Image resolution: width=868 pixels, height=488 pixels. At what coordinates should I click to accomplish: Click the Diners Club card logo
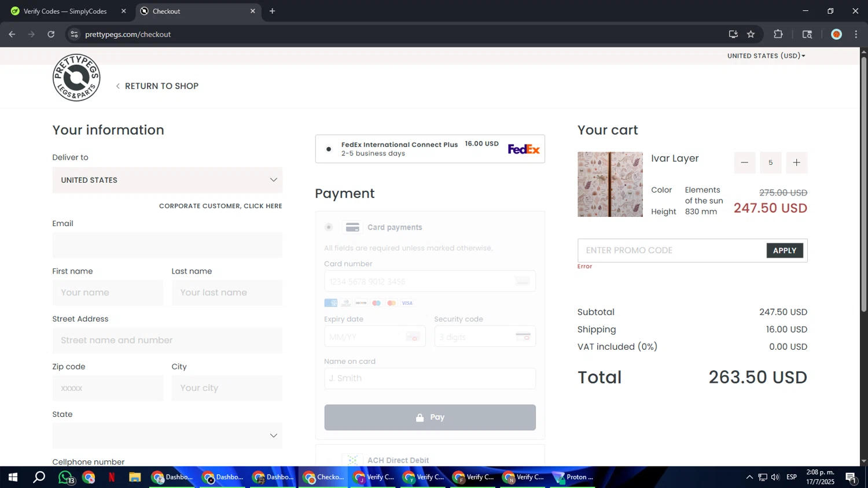tap(346, 303)
